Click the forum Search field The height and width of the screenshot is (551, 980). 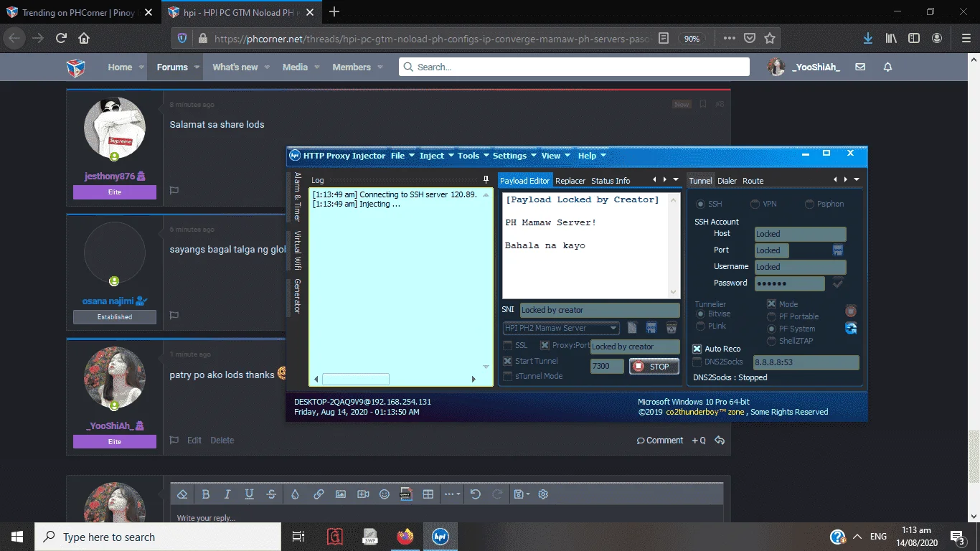574,67
